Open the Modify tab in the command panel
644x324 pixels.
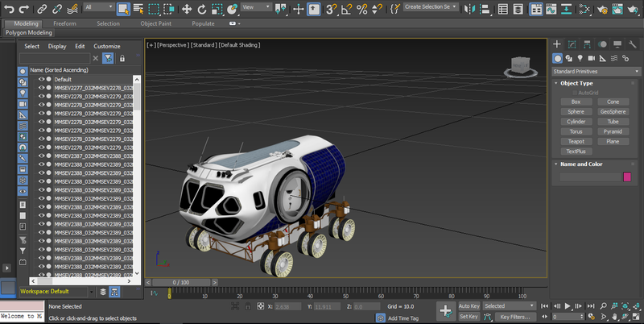(x=572, y=44)
